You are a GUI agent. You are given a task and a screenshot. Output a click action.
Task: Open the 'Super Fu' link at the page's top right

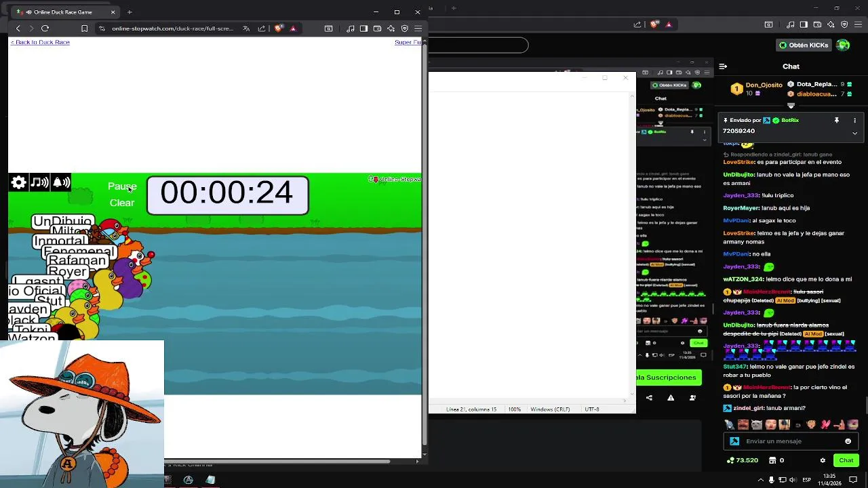(x=408, y=42)
